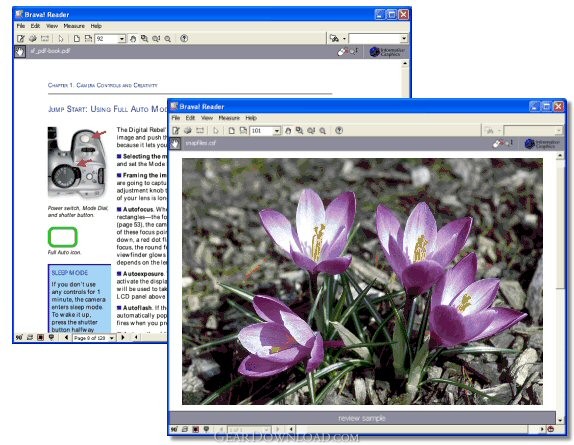The width and height of the screenshot is (574, 445).
Task: Open Measure menu in front Brava window
Action: click(x=229, y=118)
